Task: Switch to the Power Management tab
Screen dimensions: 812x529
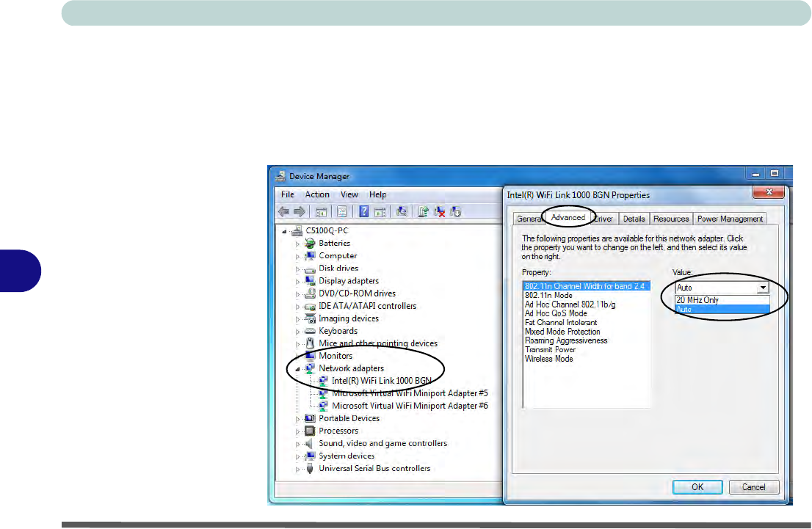Action: coord(730,219)
